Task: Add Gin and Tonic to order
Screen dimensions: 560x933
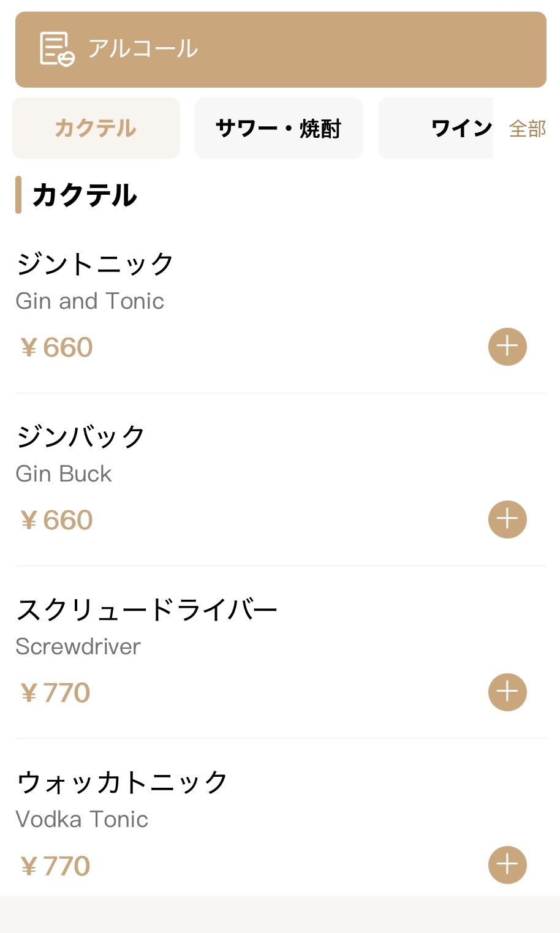Action: point(507,347)
